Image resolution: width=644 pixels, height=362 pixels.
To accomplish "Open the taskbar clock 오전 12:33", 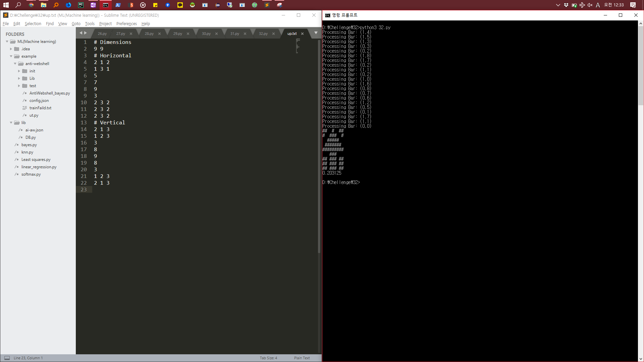I will tap(614, 5).
